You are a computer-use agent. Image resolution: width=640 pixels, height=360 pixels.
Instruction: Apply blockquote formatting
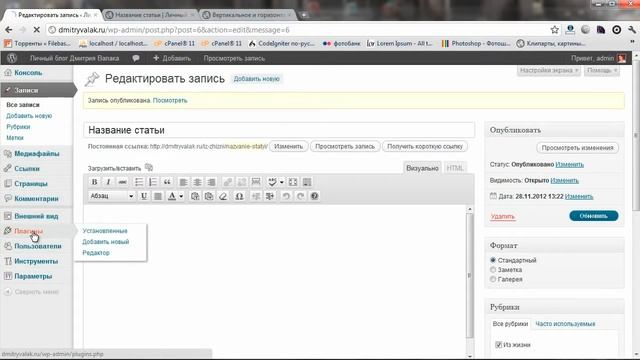(x=167, y=182)
